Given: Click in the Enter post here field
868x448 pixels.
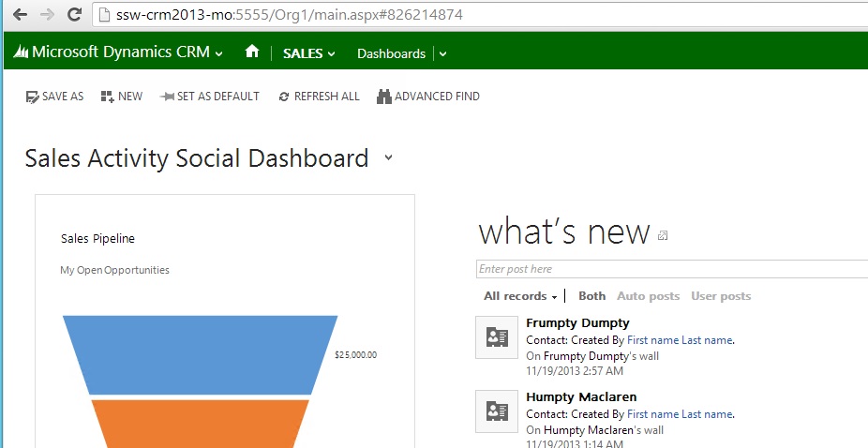Looking at the screenshot, I should pos(670,269).
